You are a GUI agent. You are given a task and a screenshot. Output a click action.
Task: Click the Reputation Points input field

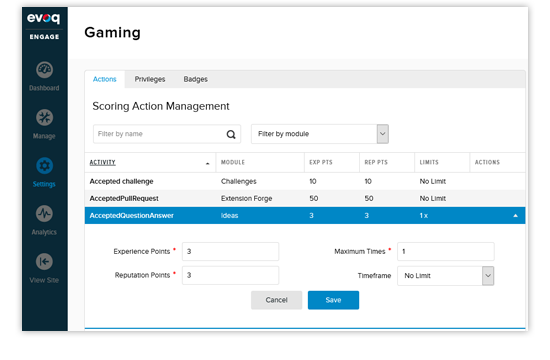(230, 275)
